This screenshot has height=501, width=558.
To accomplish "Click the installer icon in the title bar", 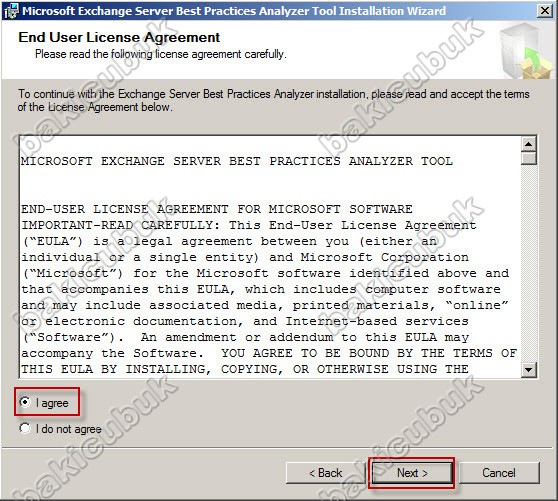I will [x=11, y=11].
